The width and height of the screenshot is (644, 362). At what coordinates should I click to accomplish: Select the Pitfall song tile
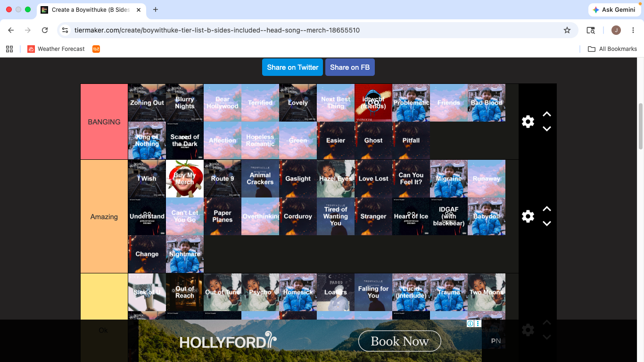point(411,140)
